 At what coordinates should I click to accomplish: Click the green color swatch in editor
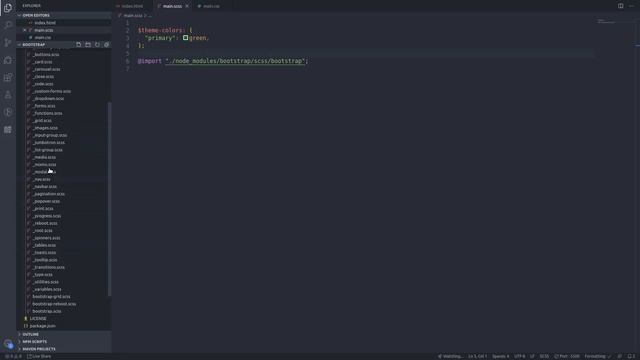pos(185,38)
